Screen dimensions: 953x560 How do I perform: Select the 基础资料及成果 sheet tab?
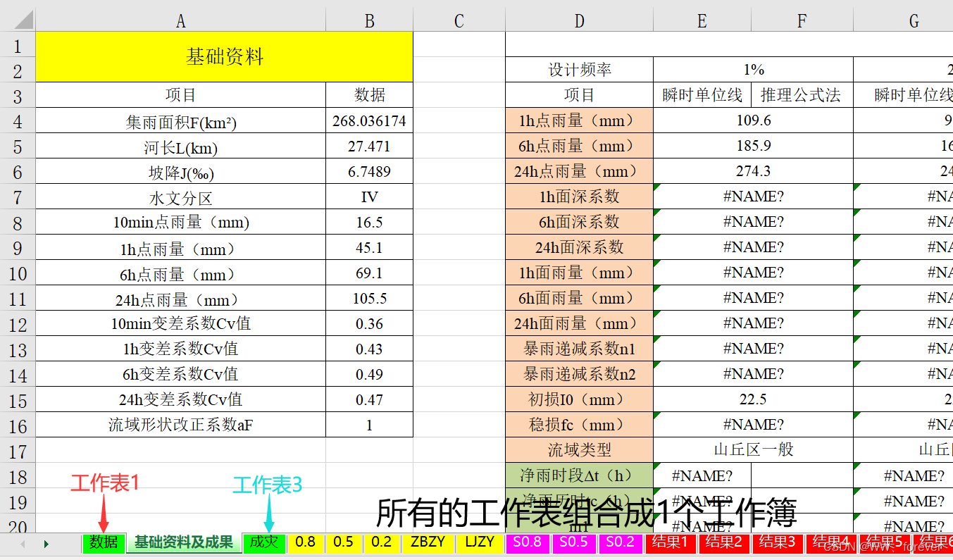[184, 542]
